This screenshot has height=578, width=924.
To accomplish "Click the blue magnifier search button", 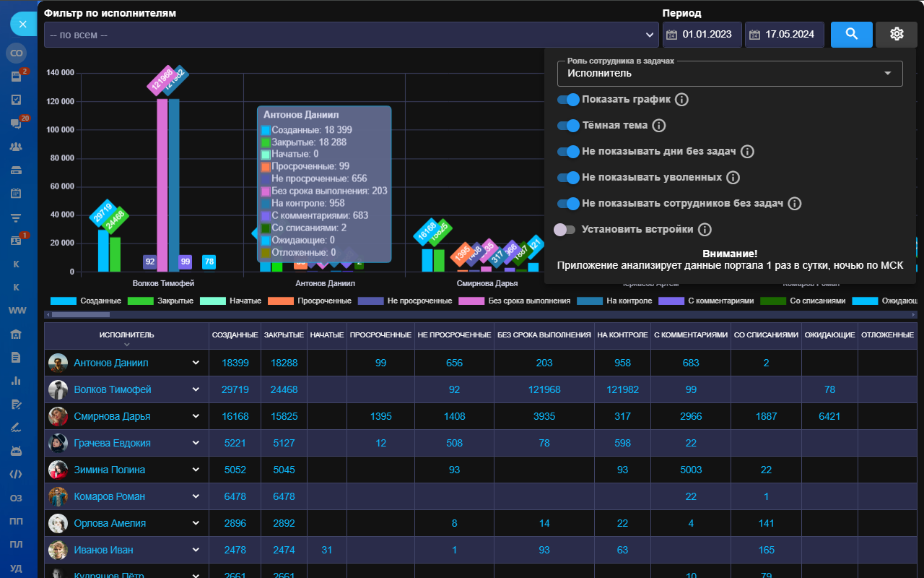I will (851, 34).
